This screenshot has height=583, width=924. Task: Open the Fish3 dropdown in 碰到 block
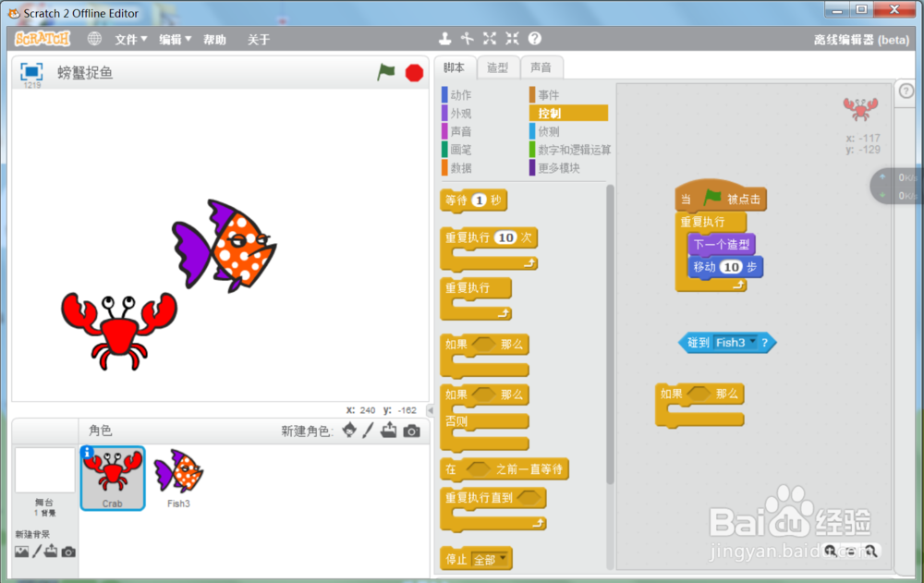[x=736, y=343]
